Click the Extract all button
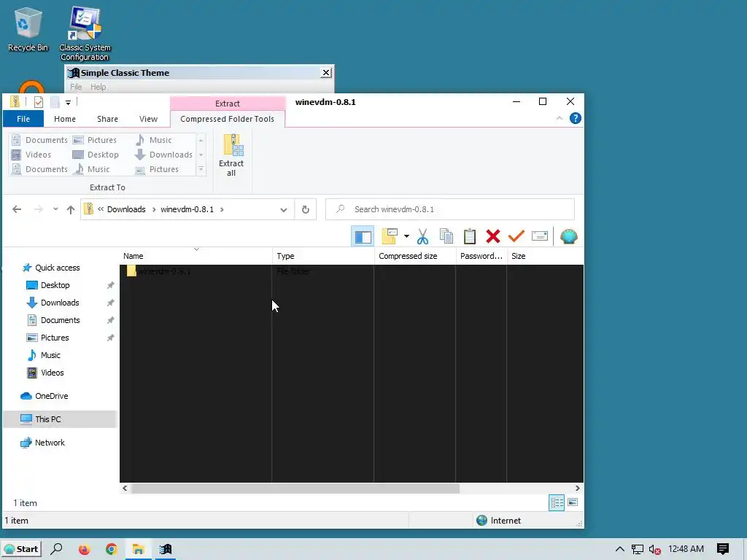The image size is (747, 560). (x=231, y=156)
